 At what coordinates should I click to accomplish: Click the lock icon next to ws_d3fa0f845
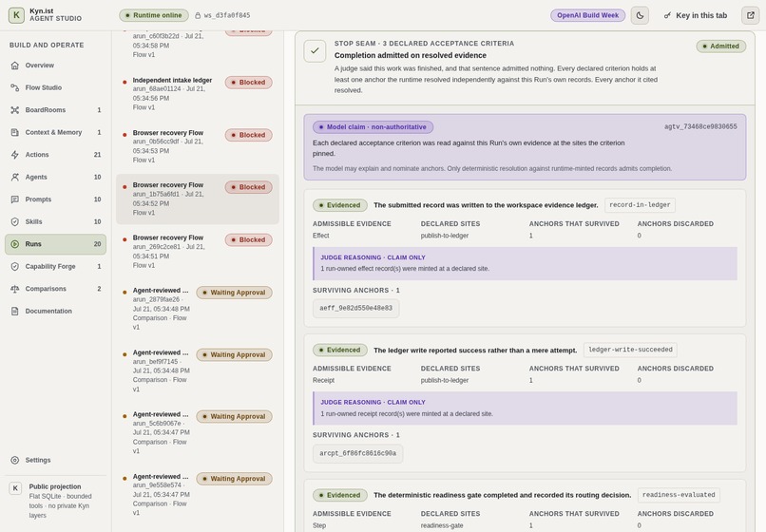coord(198,15)
